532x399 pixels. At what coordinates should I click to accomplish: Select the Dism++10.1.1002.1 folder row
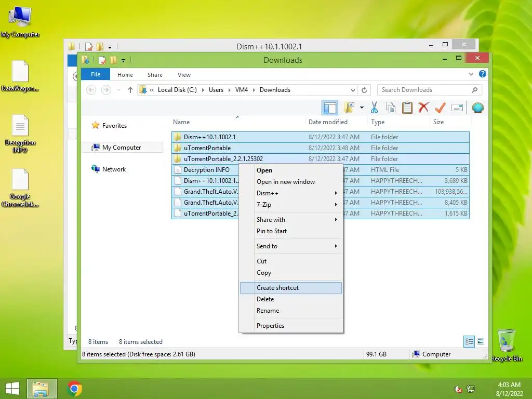[x=320, y=137]
